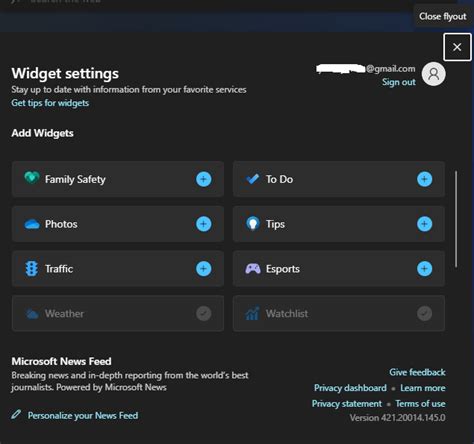Sign out of the account

399,82
